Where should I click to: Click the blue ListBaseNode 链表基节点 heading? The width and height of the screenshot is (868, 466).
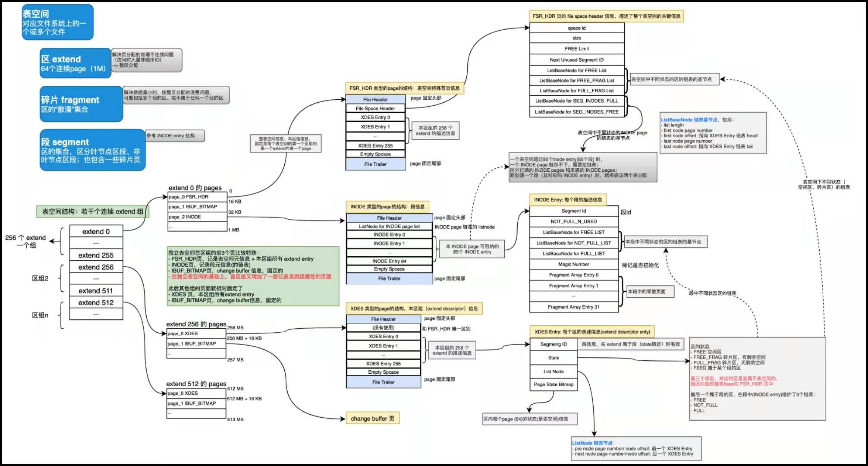click(689, 120)
